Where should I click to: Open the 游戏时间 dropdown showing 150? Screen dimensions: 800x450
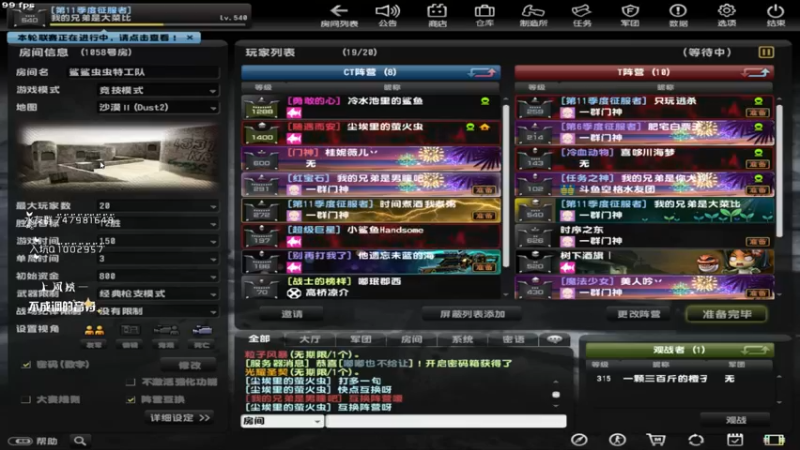pos(158,241)
